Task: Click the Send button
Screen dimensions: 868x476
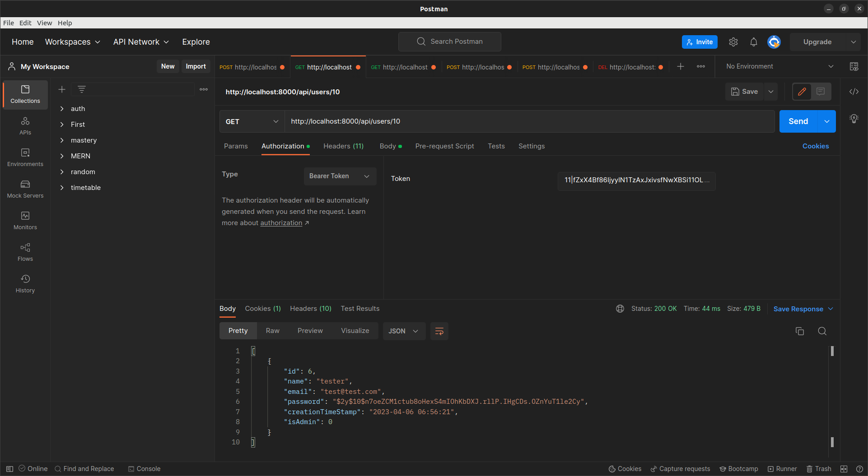Action: coord(798,121)
